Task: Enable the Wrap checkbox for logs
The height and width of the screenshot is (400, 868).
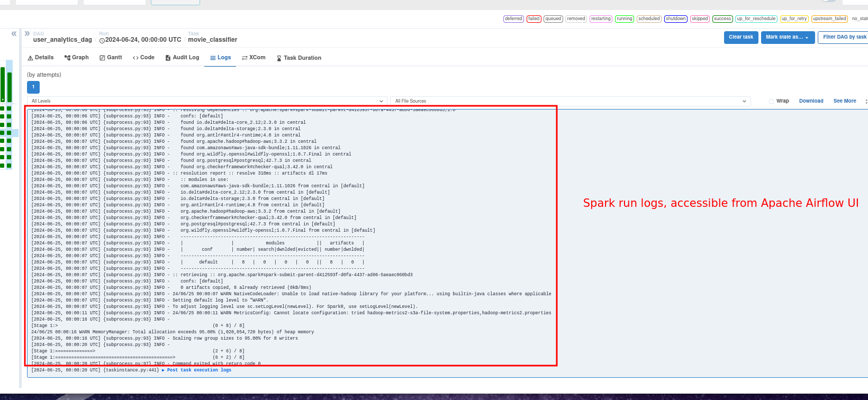Action: 771,101
